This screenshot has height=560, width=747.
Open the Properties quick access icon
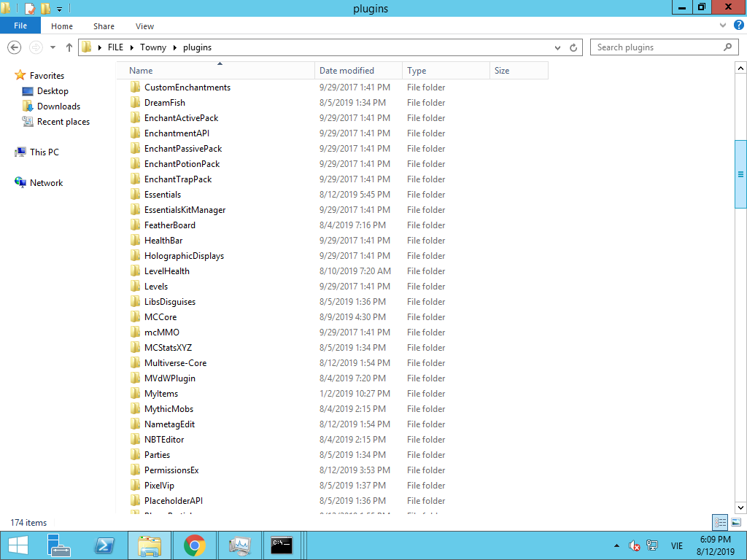click(29, 8)
